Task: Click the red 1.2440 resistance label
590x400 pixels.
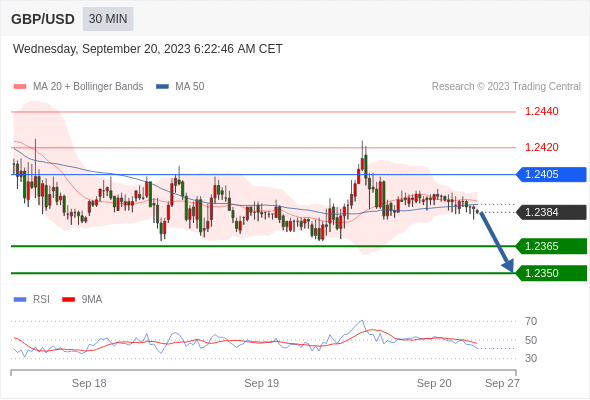Action: (x=541, y=111)
